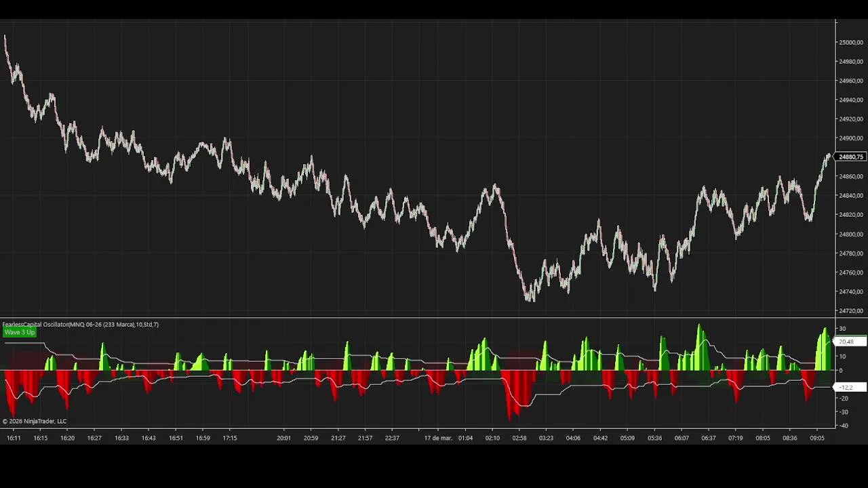Click the 30 oscillator scale label
The width and height of the screenshot is (868, 488).
(842, 329)
